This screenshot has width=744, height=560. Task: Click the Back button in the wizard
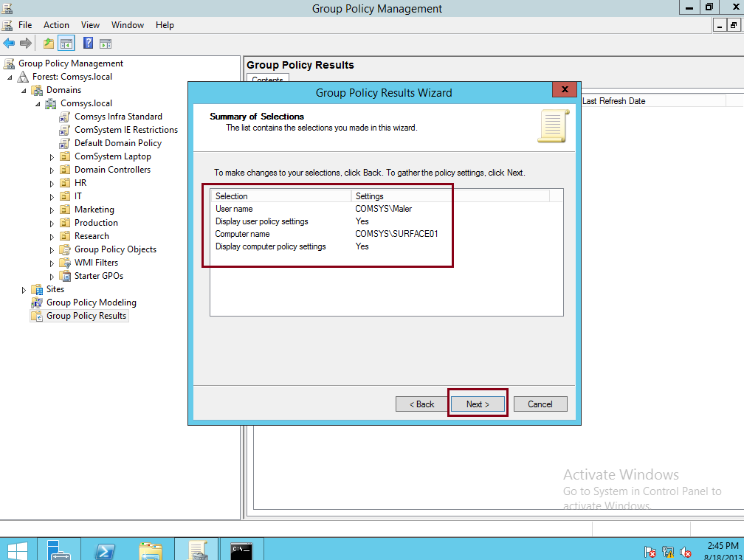point(422,404)
